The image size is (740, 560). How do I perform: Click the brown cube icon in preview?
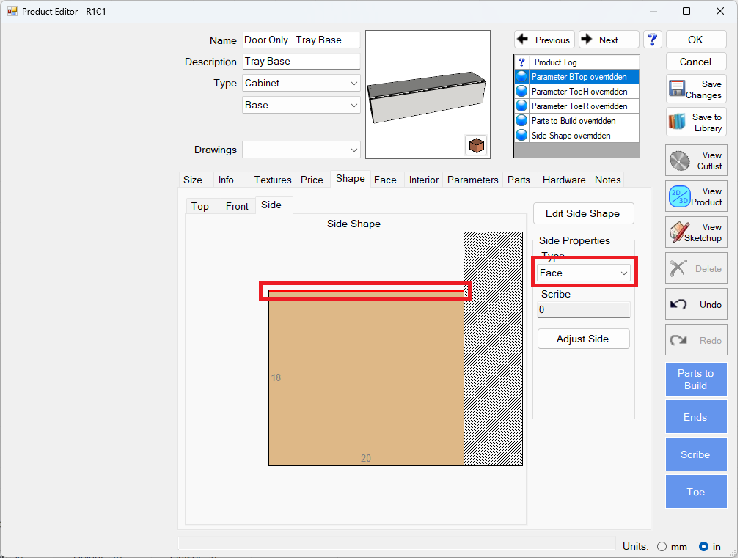point(476,146)
